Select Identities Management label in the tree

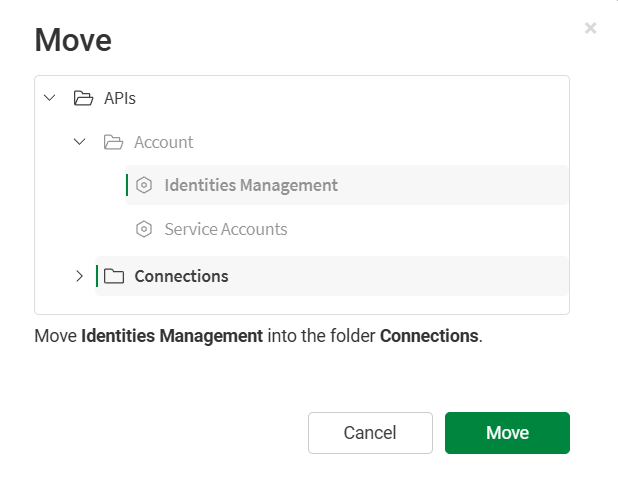pyautogui.click(x=251, y=185)
